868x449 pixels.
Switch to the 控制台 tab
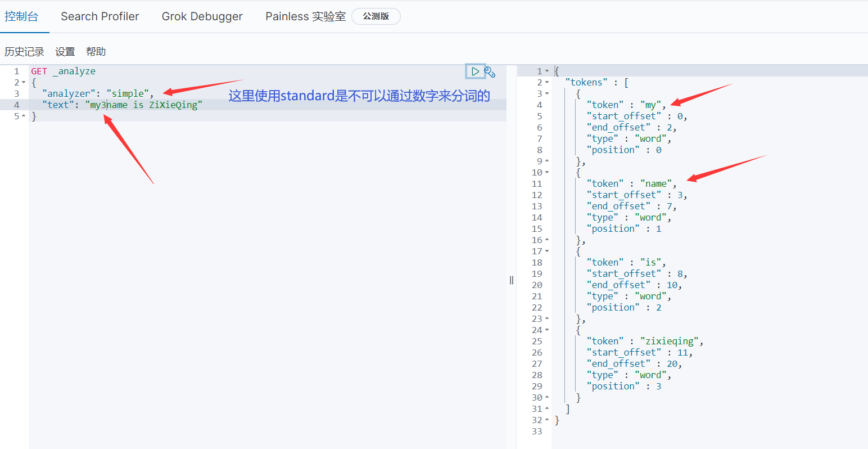21,16
